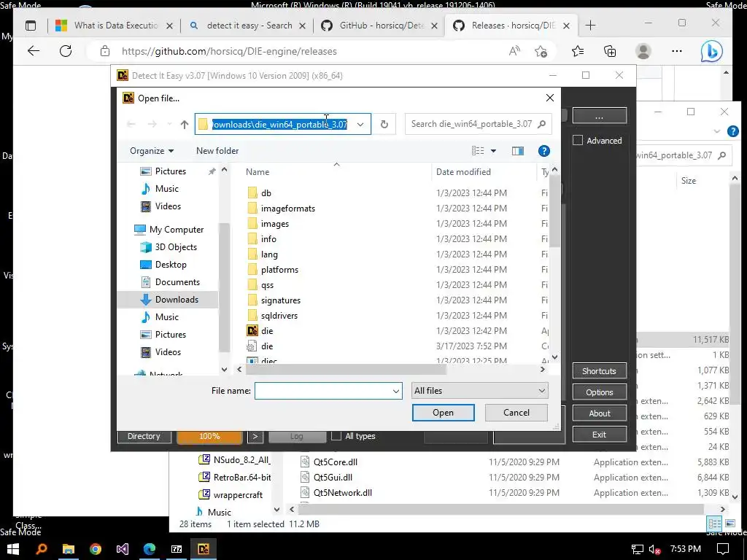The image size is (747, 560).
Task: Toggle the preview pane icon in dialog
Action: [518, 151]
